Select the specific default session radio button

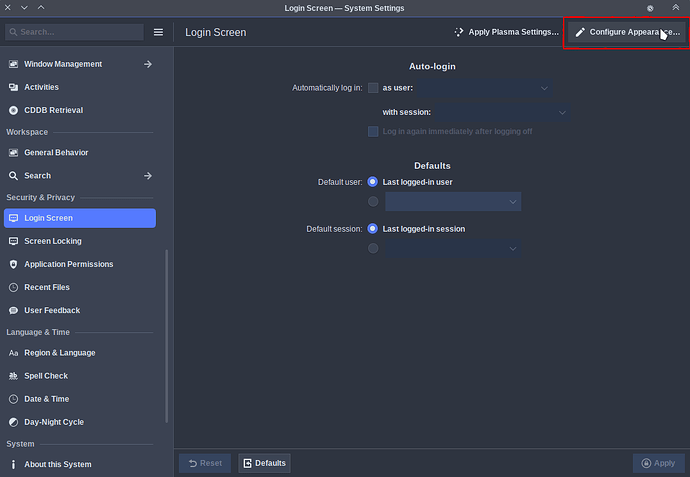(373, 249)
